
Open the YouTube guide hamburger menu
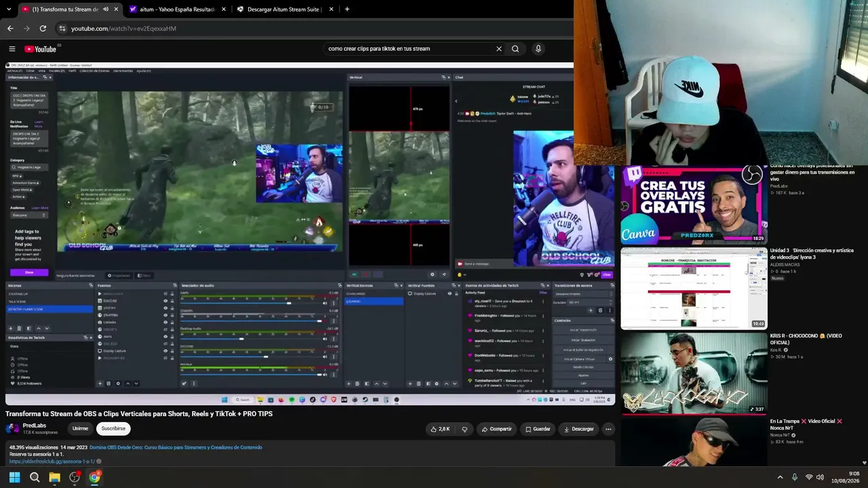pyautogui.click(x=12, y=49)
